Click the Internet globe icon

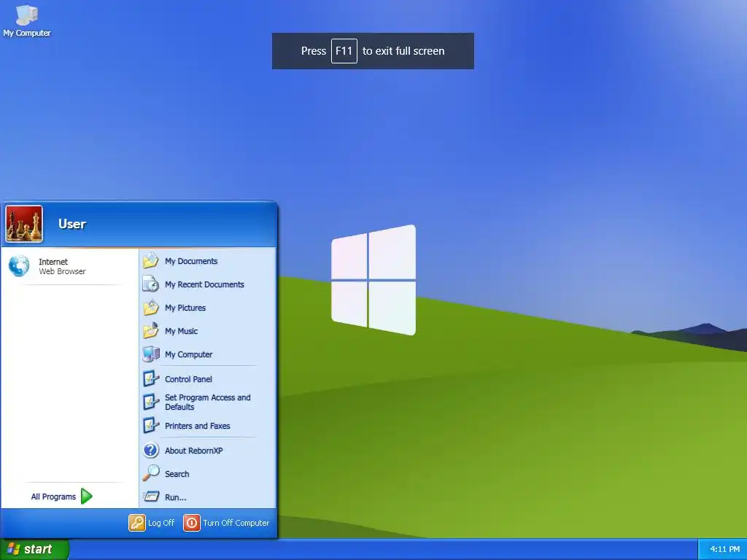(19, 266)
